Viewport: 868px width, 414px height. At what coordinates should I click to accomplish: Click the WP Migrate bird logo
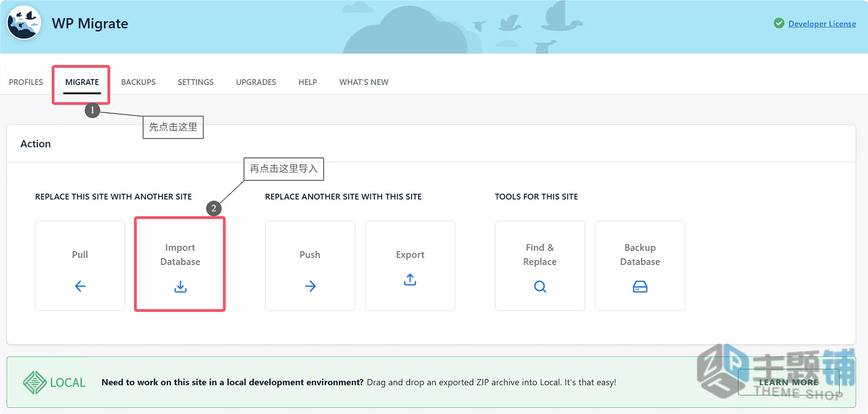pyautogui.click(x=24, y=23)
